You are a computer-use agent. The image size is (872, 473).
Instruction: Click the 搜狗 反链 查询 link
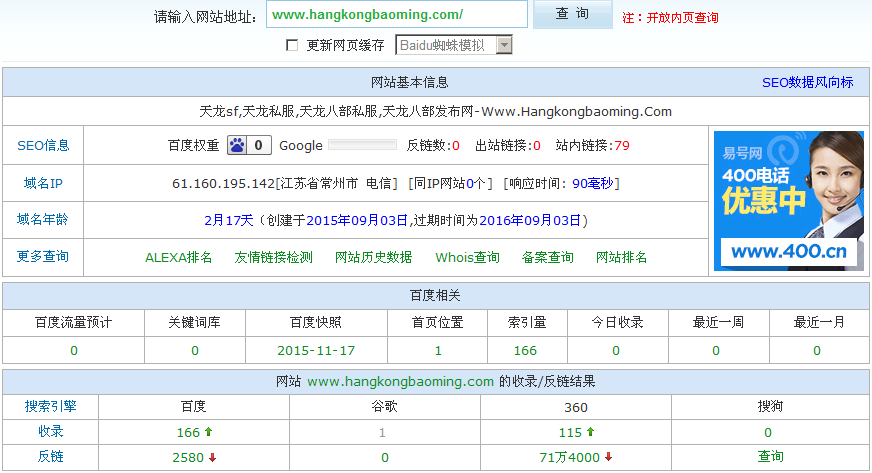click(x=771, y=456)
